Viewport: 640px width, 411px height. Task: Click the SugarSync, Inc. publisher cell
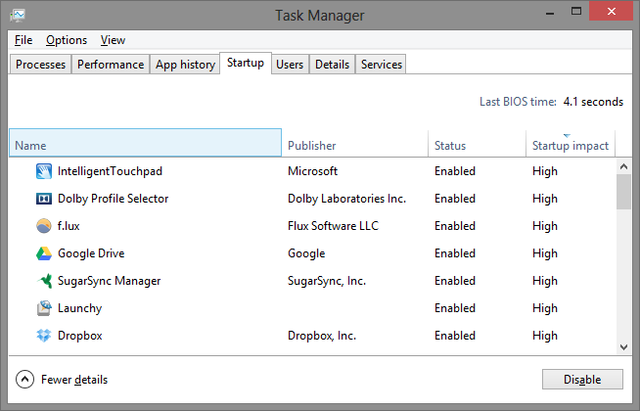[327, 281]
